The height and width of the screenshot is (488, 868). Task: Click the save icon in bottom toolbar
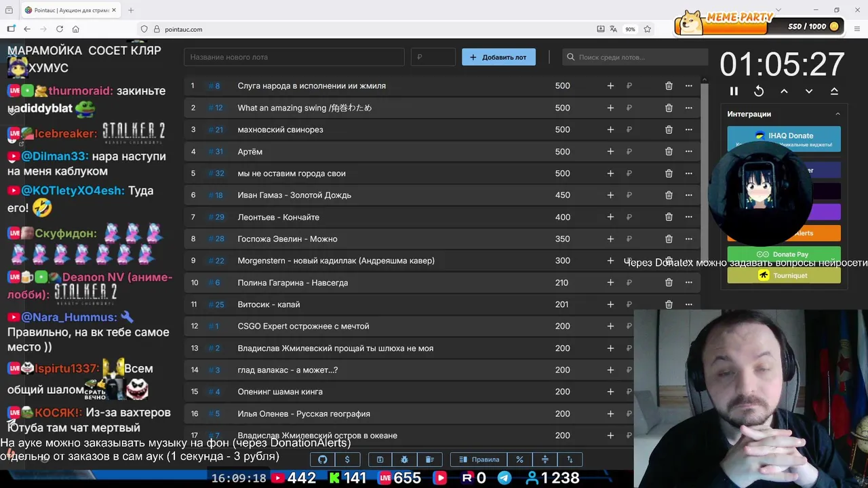(380, 460)
